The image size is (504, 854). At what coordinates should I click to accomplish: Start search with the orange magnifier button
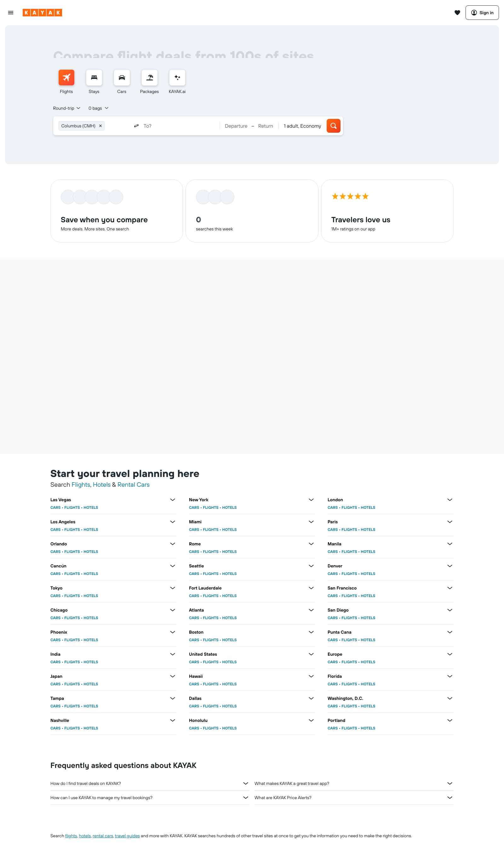point(333,126)
